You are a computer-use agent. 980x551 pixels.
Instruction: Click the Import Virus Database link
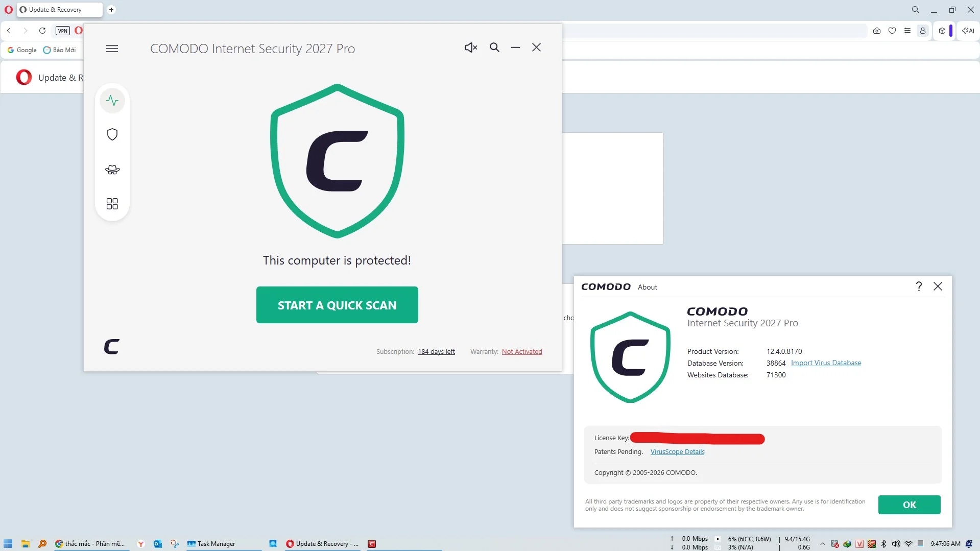(x=826, y=363)
